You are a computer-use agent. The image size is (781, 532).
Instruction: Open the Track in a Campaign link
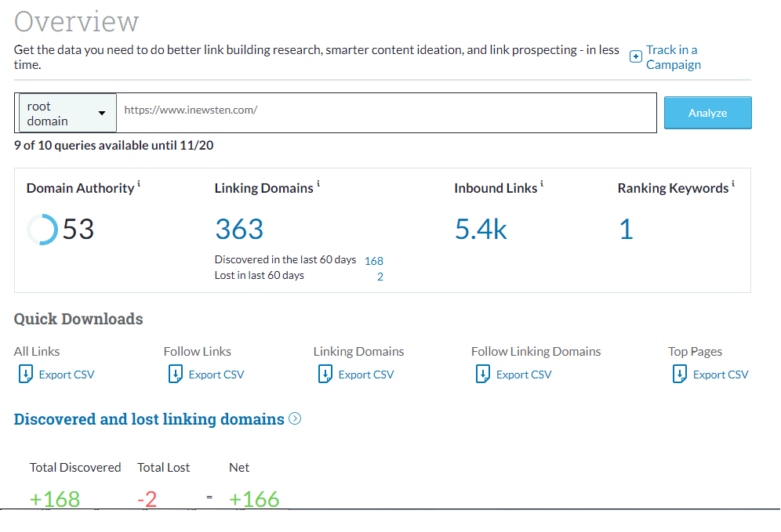click(673, 57)
